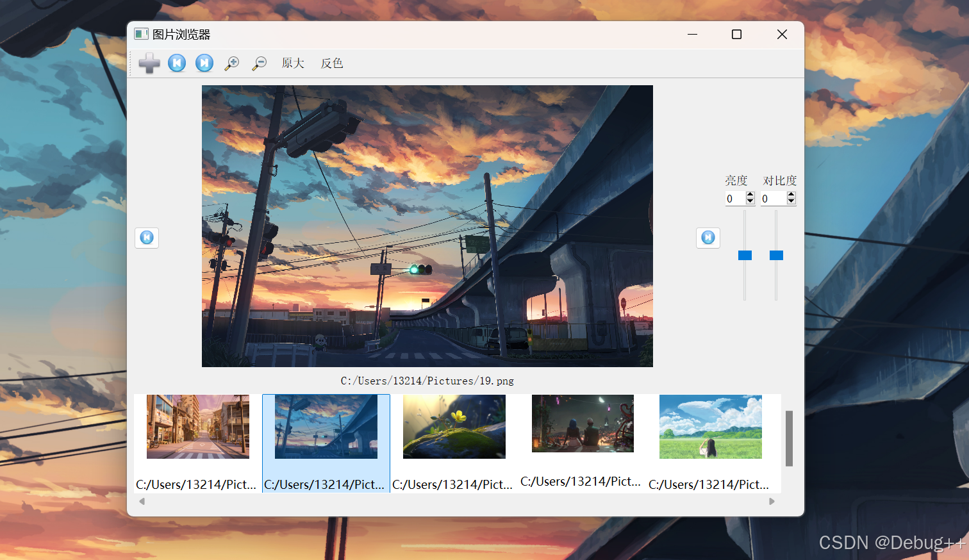The image size is (969, 560).
Task: Decrease 亮度 brightness with down arrow
Action: pyautogui.click(x=750, y=202)
